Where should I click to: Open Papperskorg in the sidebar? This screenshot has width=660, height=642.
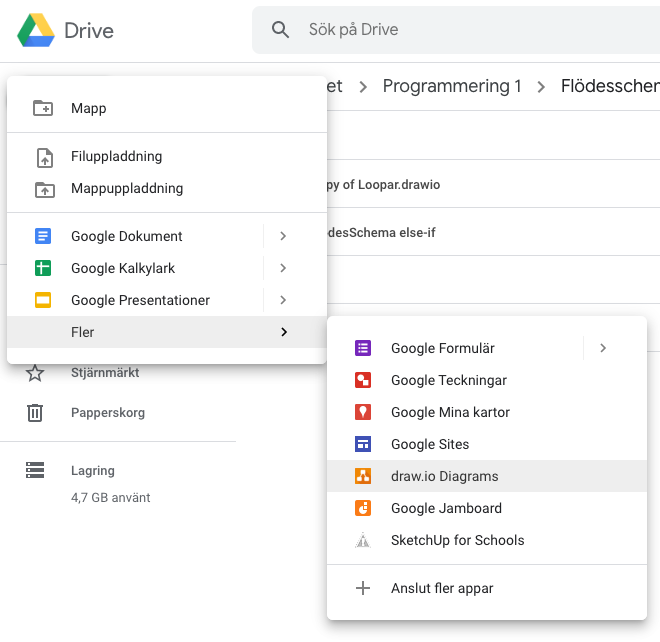pyautogui.click(x=108, y=413)
